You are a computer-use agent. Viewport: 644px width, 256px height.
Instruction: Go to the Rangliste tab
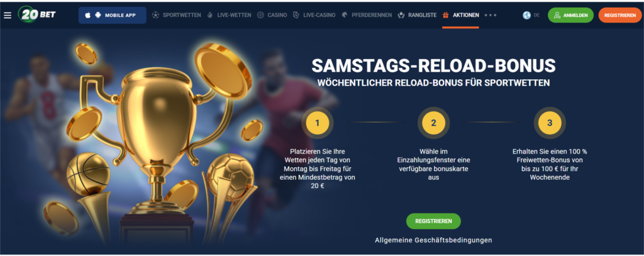pyautogui.click(x=422, y=15)
